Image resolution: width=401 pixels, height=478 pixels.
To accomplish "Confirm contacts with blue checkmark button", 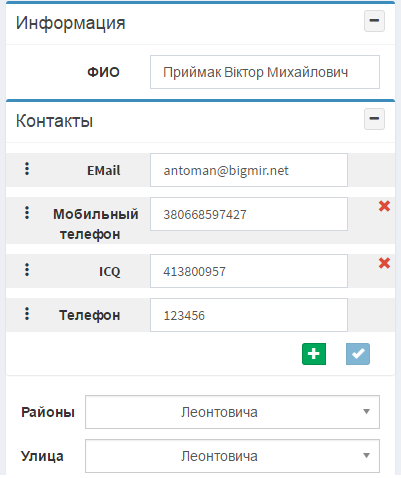I will 358,354.
